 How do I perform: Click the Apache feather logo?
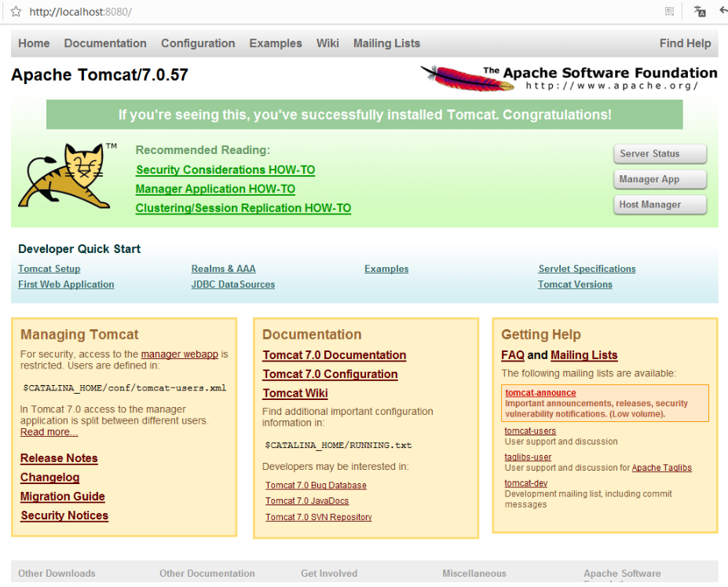pyautogui.click(x=466, y=78)
